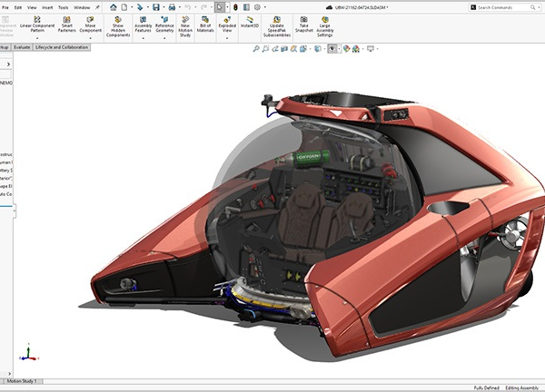
Task: Pin the menu bar with pushpin
Action: point(97,7)
